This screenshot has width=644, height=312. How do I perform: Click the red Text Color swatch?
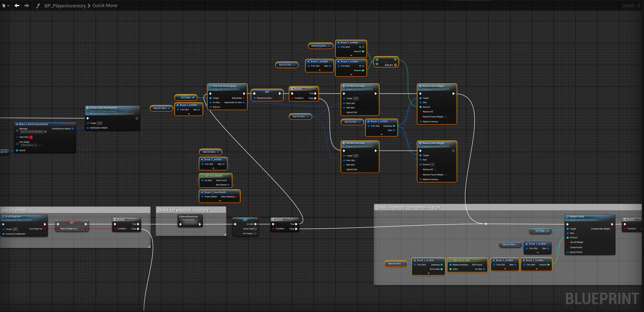coord(31,137)
